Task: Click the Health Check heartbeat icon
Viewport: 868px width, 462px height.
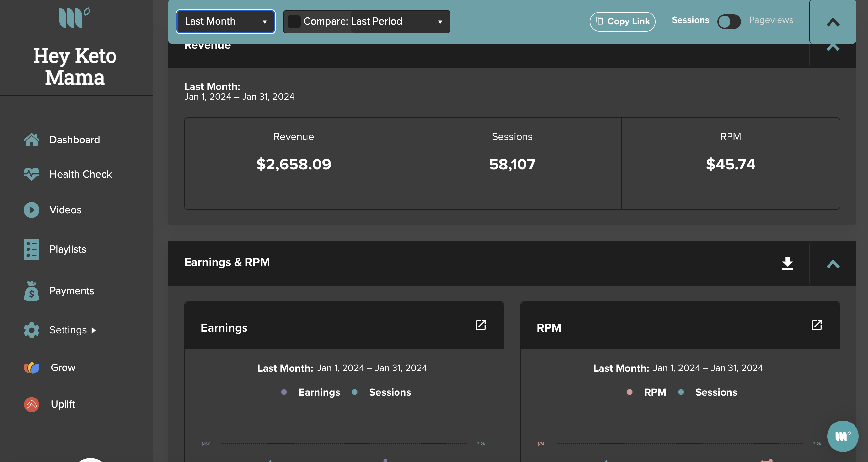Action: (31, 174)
